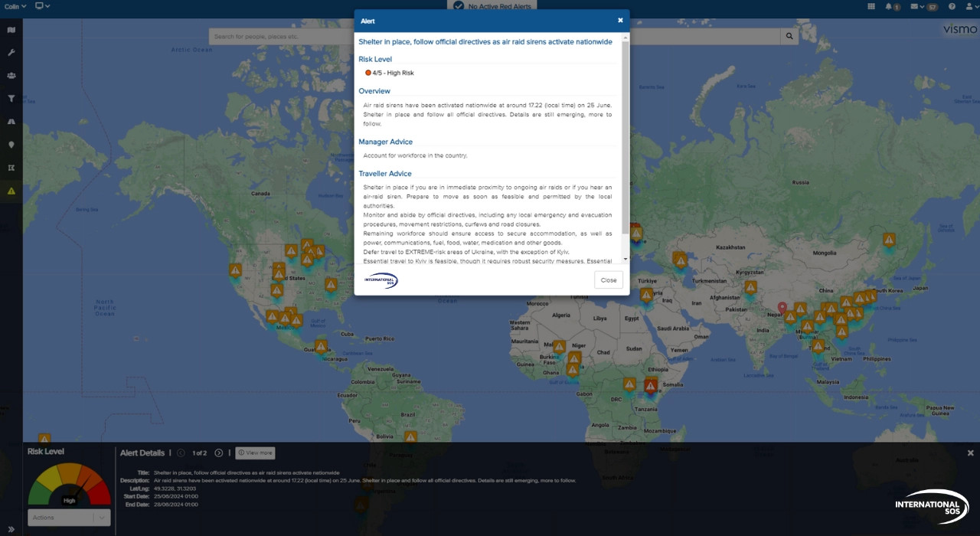Open the monitor display menu
The image size is (980, 536).
pos(42,6)
